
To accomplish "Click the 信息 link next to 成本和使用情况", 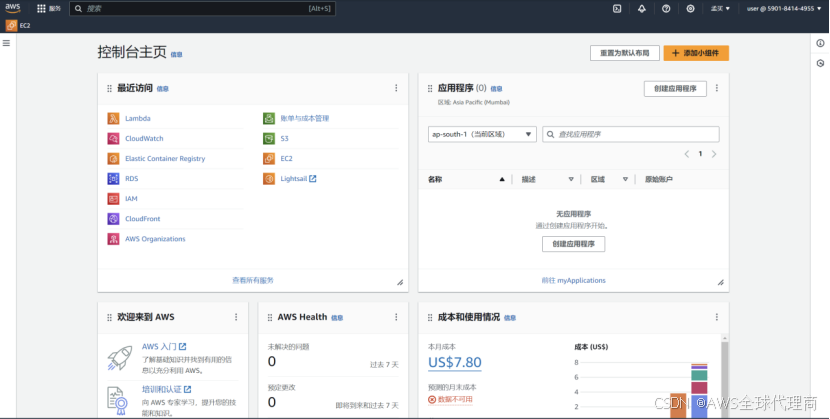I will pos(510,318).
